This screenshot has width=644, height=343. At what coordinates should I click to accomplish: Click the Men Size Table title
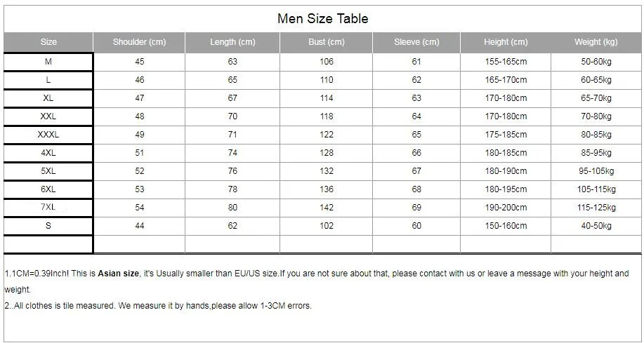(323, 18)
